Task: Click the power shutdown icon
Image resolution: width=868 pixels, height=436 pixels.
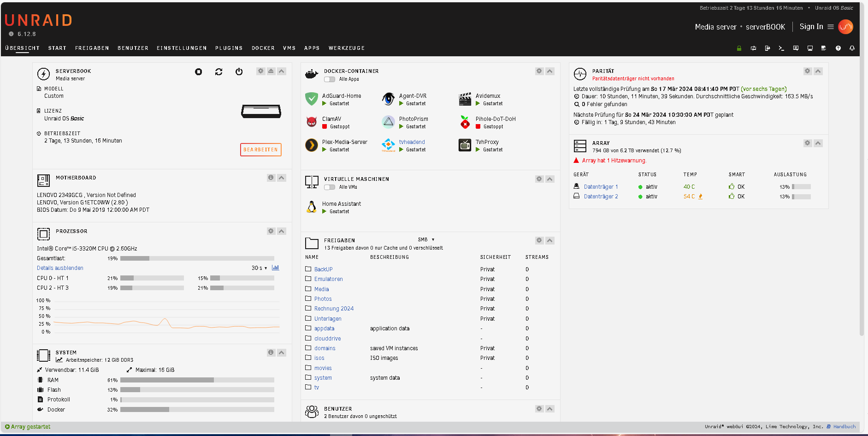Action: coord(239,72)
